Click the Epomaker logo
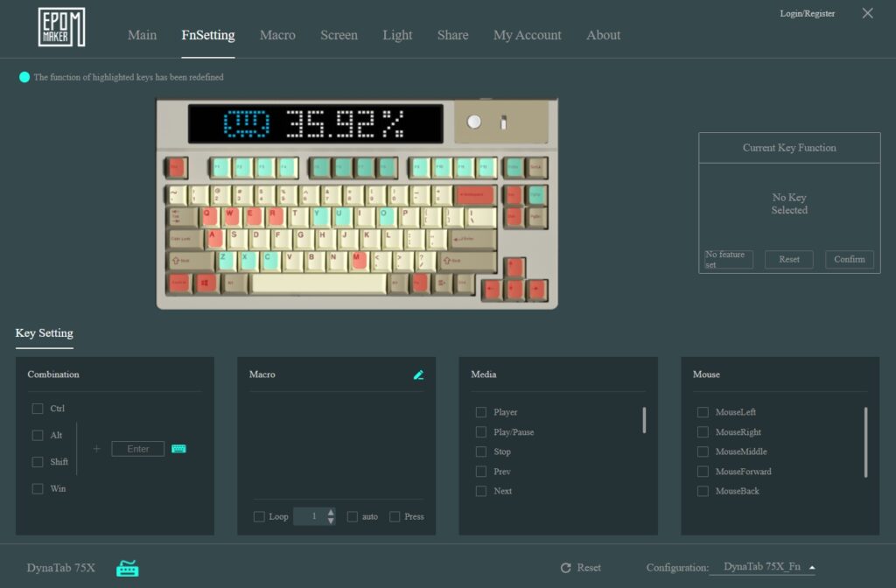Image resolution: width=896 pixels, height=588 pixels. click(x=61, y=27)
